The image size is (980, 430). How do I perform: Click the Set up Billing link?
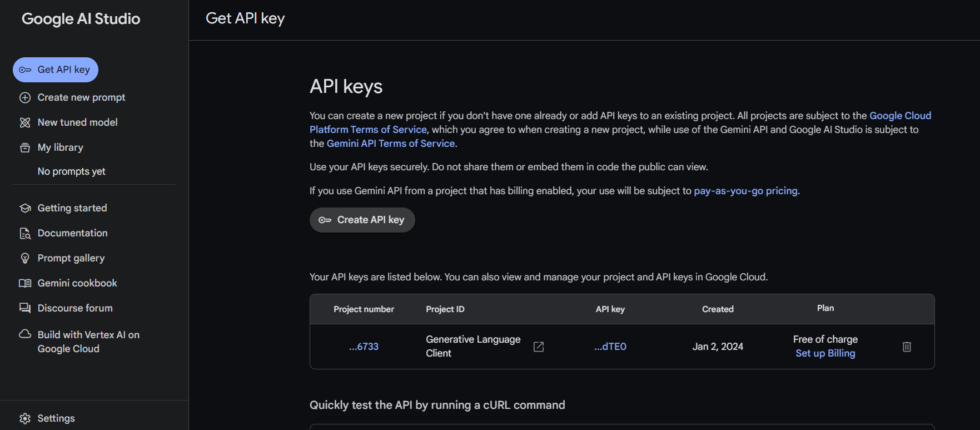pos(825,353)
